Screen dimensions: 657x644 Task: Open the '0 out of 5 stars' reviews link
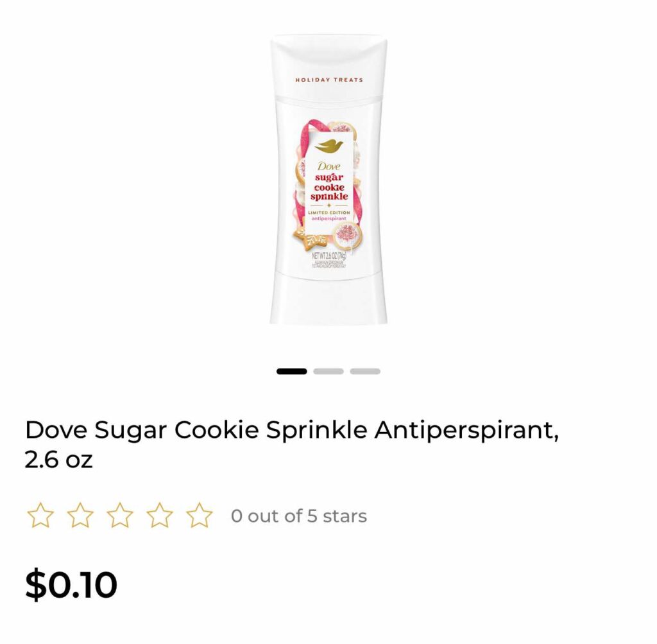click(x=299, y=516)
